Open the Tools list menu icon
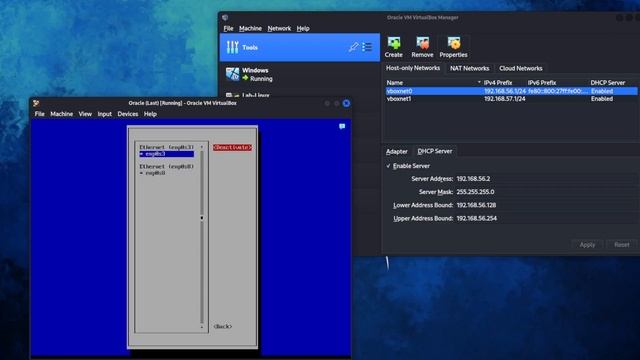This screenshot has height=360, width=640. point(367,47)
